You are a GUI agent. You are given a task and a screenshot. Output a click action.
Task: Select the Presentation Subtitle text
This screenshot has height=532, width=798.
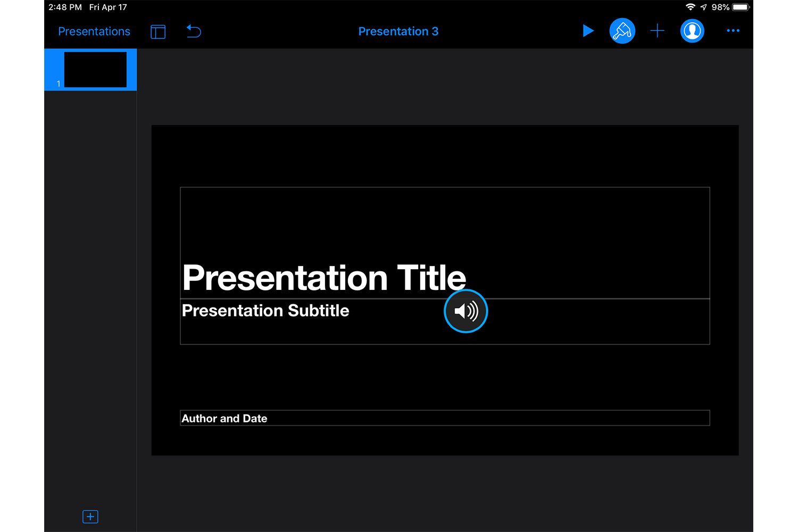click(x=265, y=311)
